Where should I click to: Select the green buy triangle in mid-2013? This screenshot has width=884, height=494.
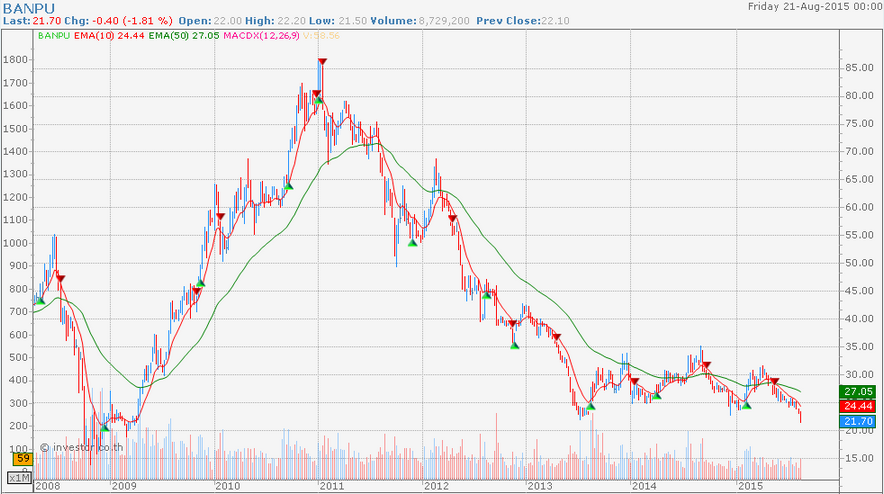(590, 406)
